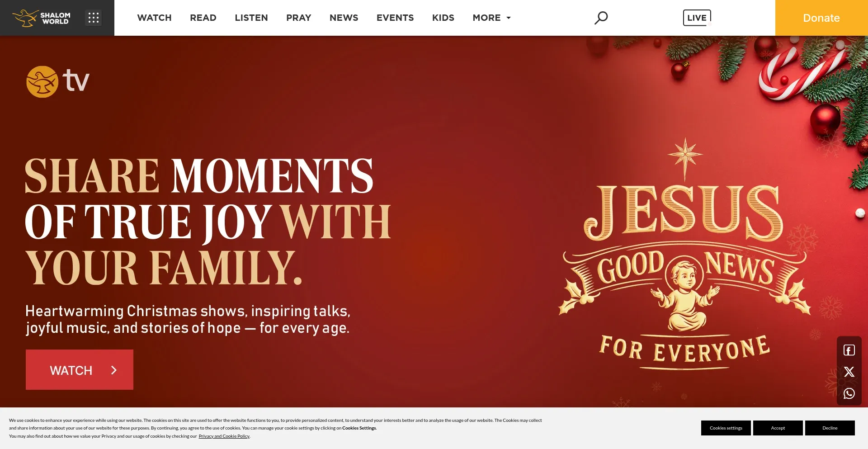The height and width of the screenshot is (449, 868).
Task: Open the nine-dot apps grid menu
Action: coord(94,18)
